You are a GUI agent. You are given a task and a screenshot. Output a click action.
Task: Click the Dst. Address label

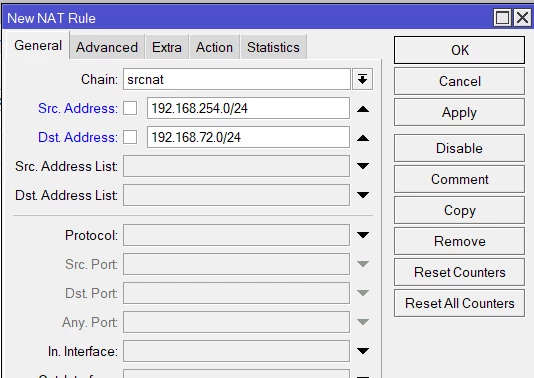coord(78,137)
